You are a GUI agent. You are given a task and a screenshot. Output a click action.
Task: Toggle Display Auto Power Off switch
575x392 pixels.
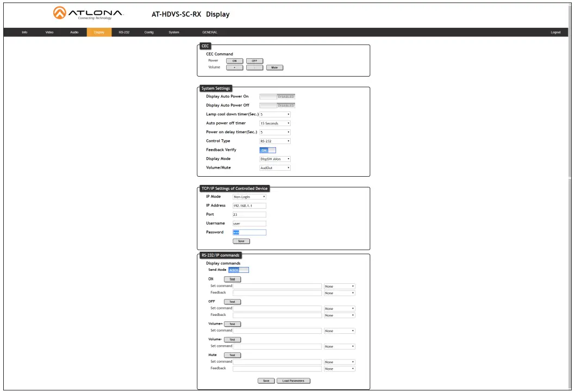pyautogui.click(x=277, y=105)
